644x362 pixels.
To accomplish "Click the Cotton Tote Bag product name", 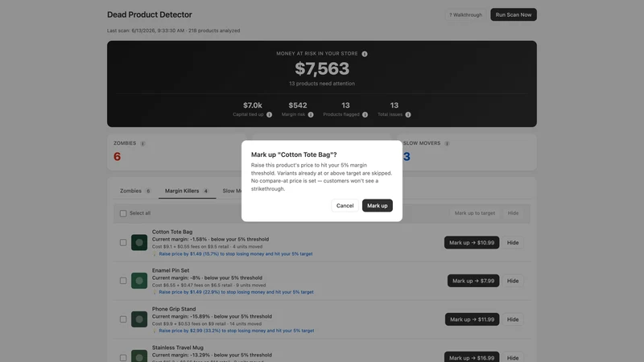I will point(172,232).
